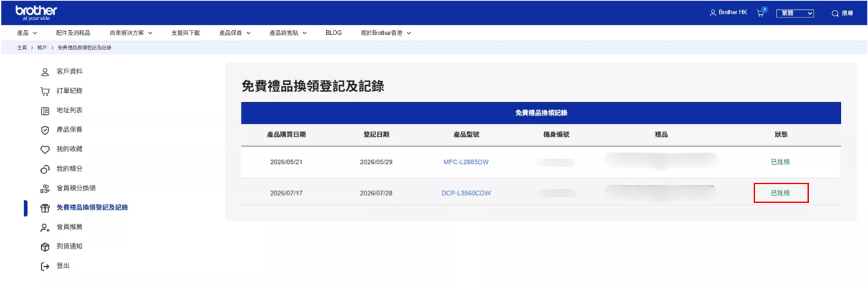The height and width of the screenshot is (289, 868).
Task: Click the 地址列表 list icon
Action: coord(45,111)
